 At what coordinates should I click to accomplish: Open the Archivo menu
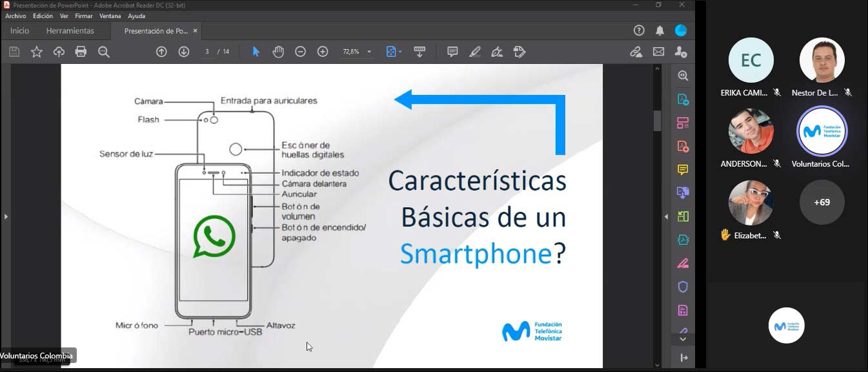pos(15,16)
